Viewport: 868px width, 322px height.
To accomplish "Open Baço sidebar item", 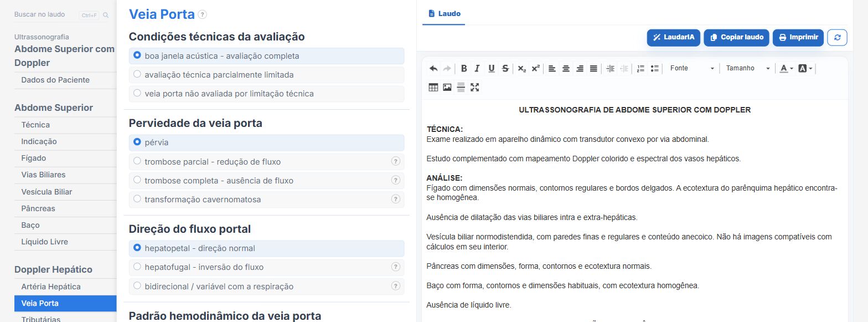I will [65, 225].
